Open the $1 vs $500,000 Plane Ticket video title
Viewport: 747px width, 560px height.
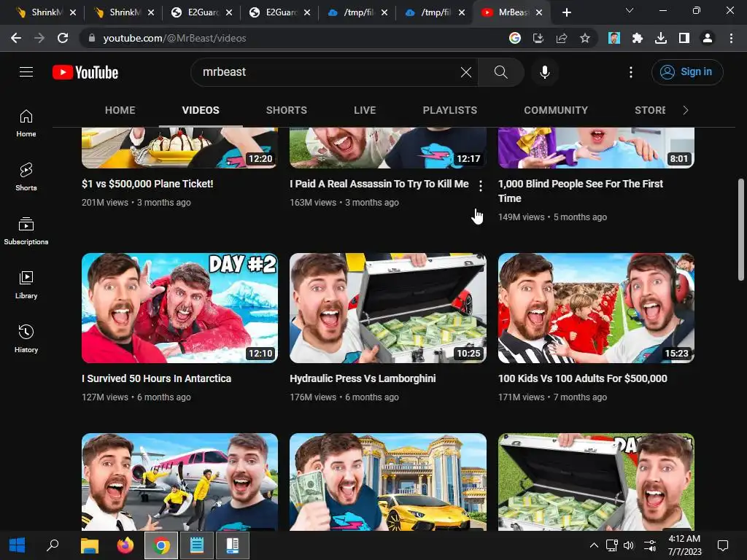pos(147,184)
